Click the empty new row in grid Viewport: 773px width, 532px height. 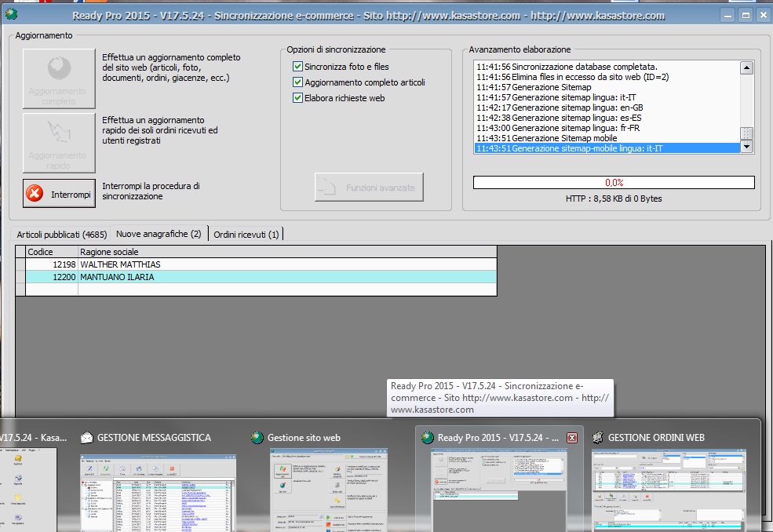[x=256, y=290]
